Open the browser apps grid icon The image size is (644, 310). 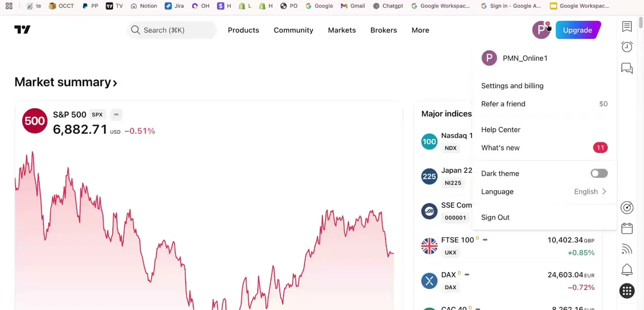(9, 6)
